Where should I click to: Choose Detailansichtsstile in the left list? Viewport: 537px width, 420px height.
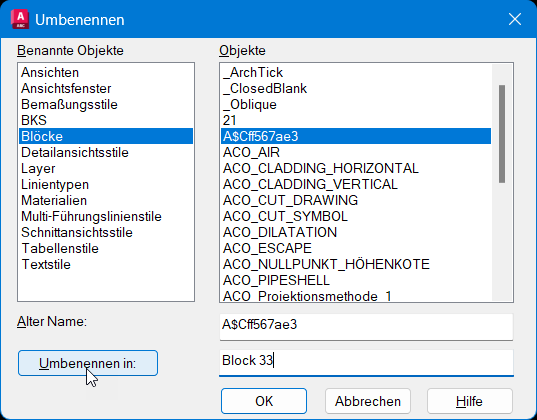(x=106, y=152)
